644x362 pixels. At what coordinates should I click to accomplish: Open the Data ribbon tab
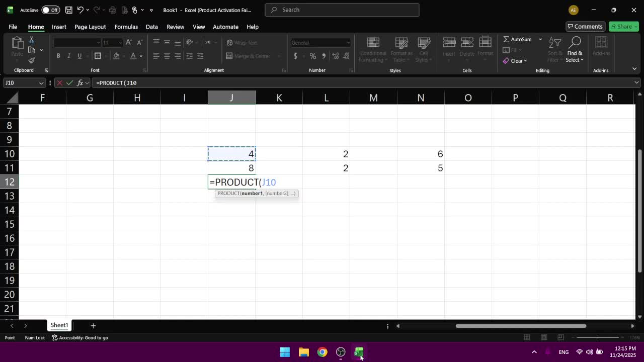151,27
